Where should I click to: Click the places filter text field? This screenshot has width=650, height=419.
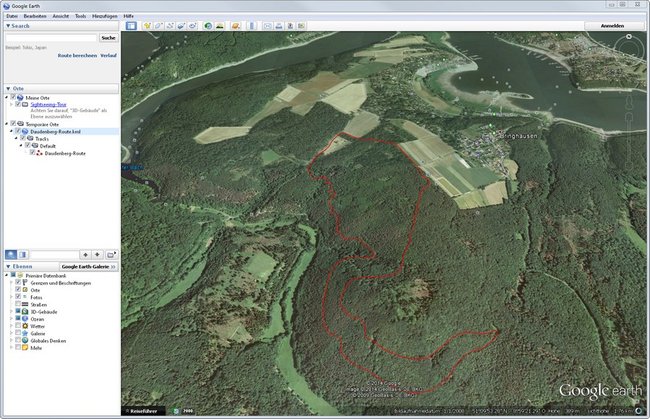(x=54, y=254)
